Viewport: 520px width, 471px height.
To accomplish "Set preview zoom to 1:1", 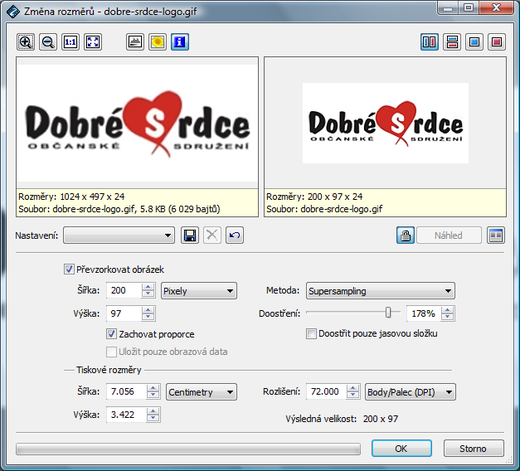I will click(x=70, y=42).
